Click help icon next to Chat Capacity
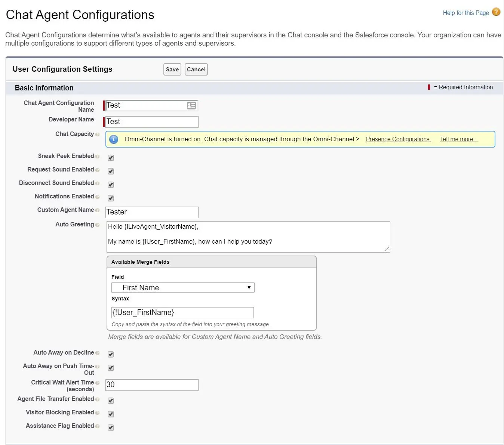504x445 pixels. coord(98,135)
